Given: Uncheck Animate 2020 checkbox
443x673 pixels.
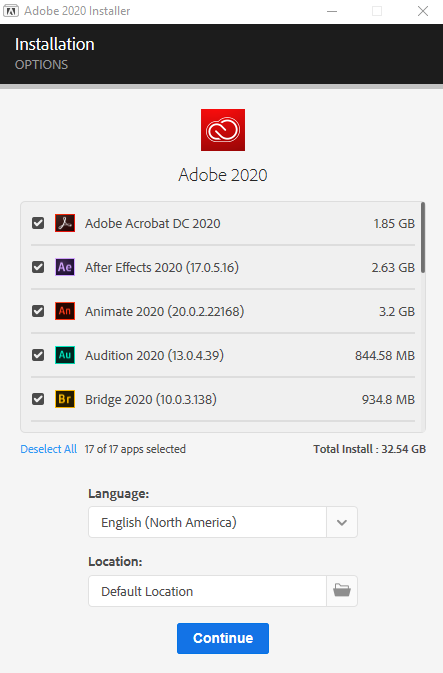Looking at the screenshot, I should (x=38, y=311).
